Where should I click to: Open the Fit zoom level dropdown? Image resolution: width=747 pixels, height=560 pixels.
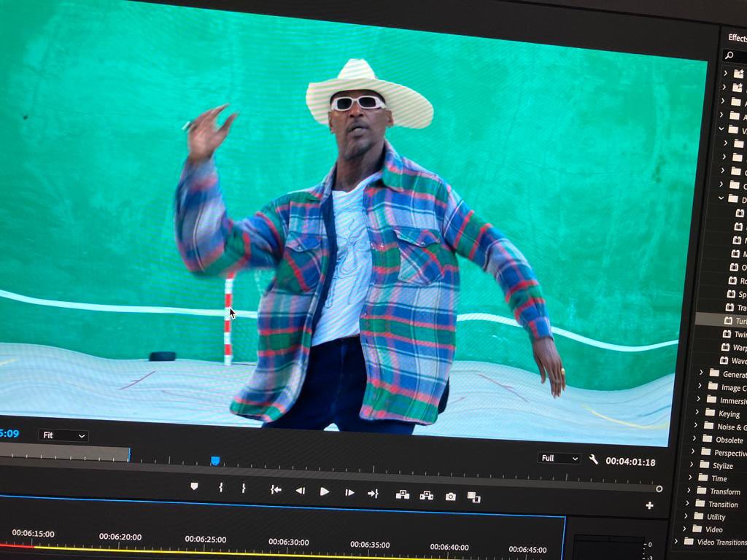point(63,435)
